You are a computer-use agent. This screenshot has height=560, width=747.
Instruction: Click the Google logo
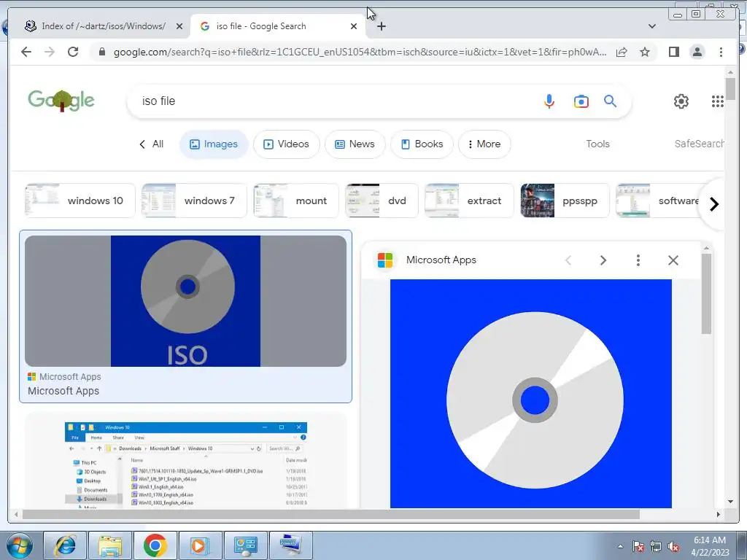point(61,101)
